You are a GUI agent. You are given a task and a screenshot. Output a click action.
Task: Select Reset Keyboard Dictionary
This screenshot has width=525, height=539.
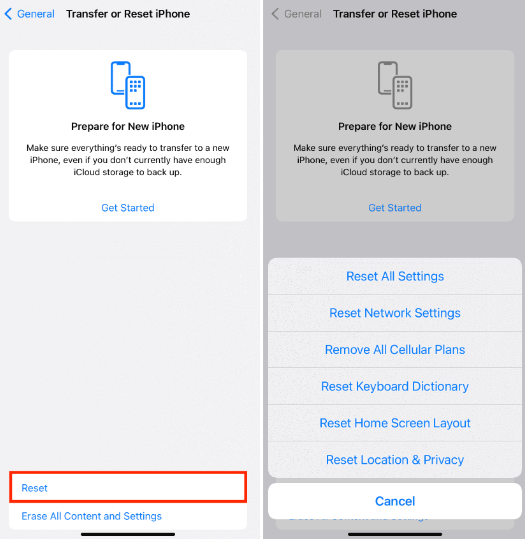point(395,386)
